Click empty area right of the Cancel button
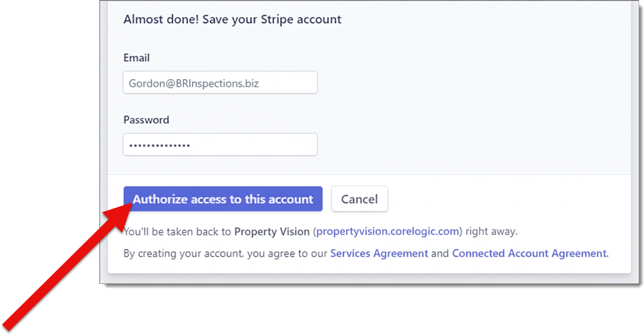This screenshot has height=335, width=644. [x=503, y=199]
